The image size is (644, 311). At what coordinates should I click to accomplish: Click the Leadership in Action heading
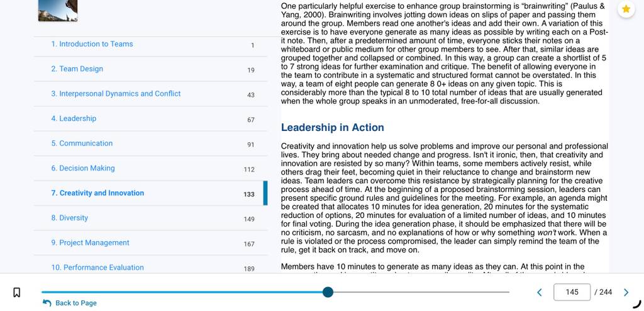point(332,128)
